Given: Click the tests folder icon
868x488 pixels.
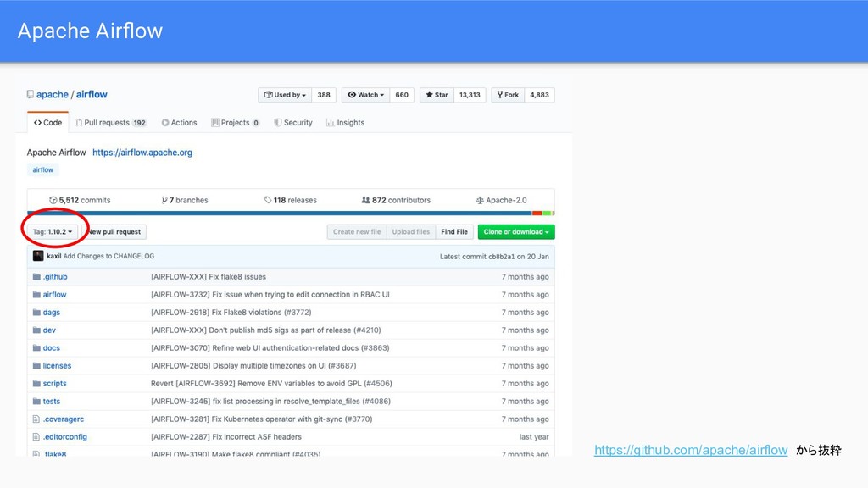Looking at the screenshot, I should 36,401.
